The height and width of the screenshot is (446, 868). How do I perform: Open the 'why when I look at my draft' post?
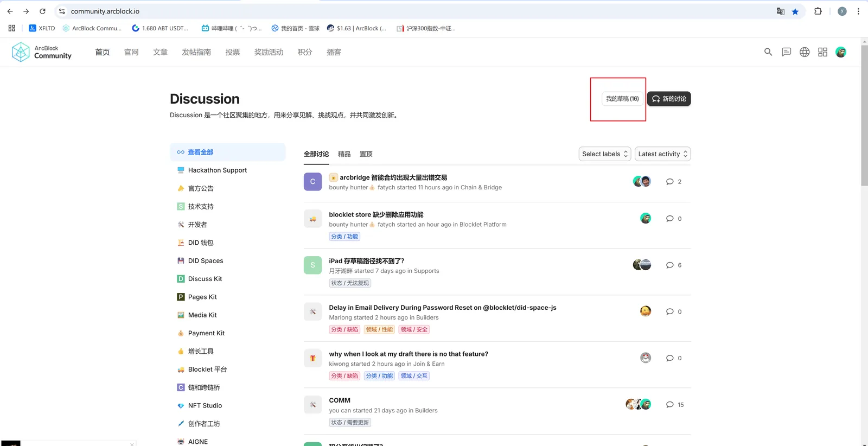pos(409,354)
